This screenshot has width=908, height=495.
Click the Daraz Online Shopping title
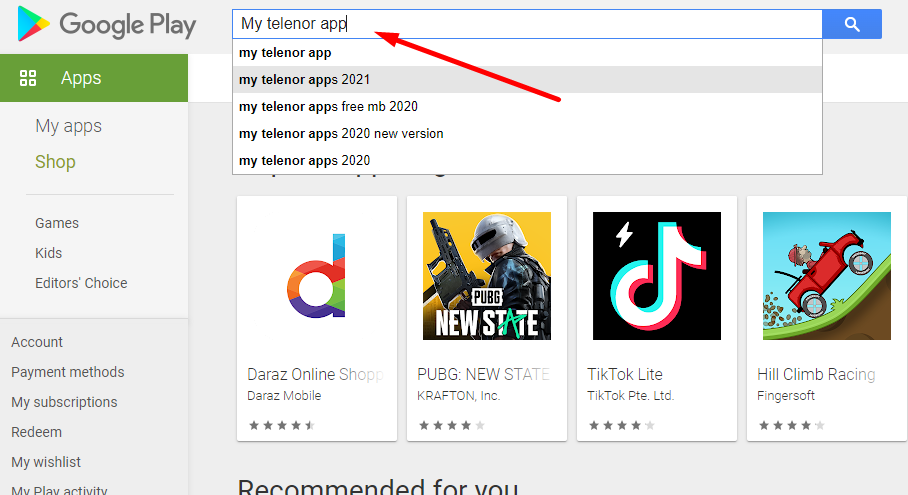click(x=316, y=375)
